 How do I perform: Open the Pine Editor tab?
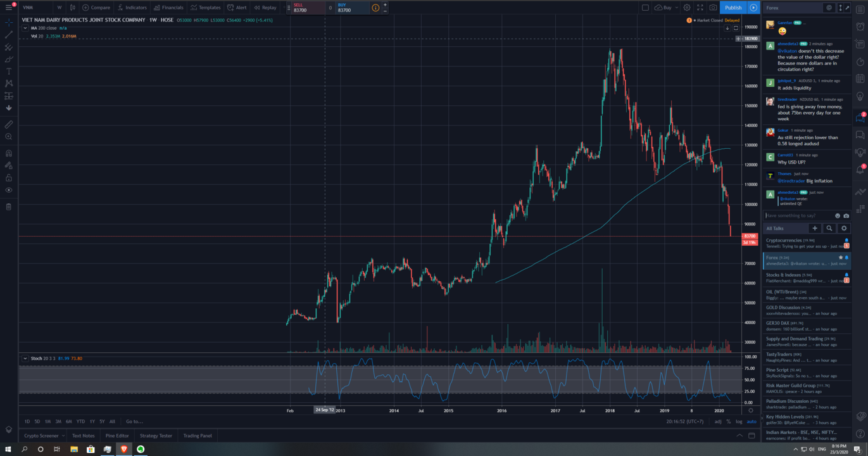coord(117,436)
